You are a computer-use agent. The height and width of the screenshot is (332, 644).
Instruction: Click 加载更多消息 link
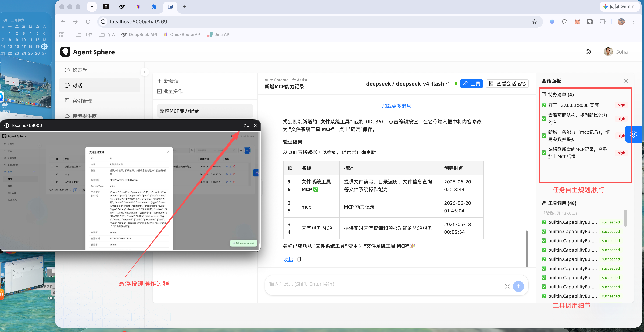click(396, 106)
